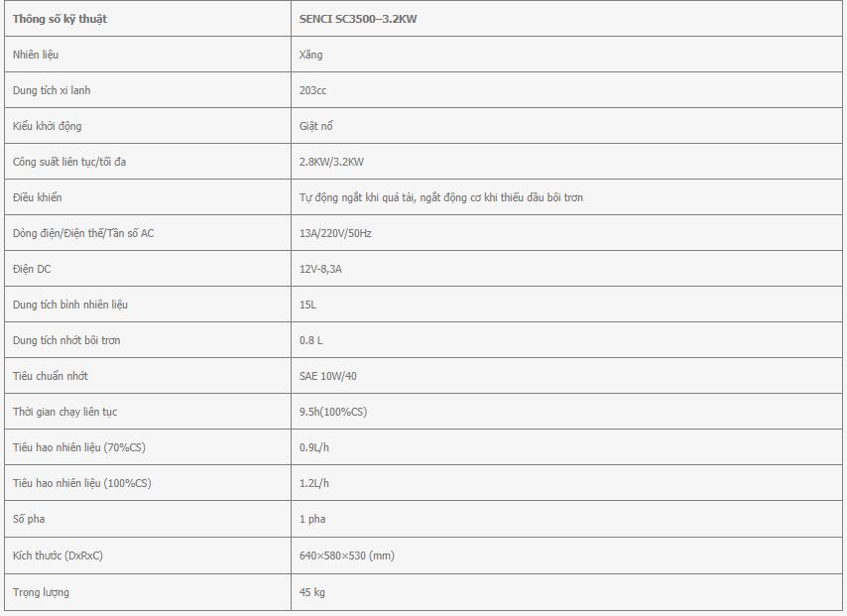Click the 'Xăng' fuel value cell
The width and height of the screenshot is (847, 616).
[568, 55]
